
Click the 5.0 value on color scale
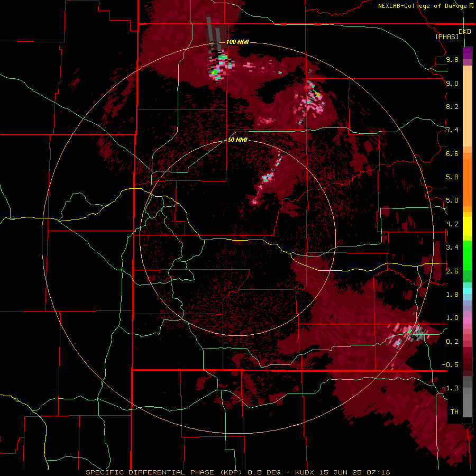452,200
